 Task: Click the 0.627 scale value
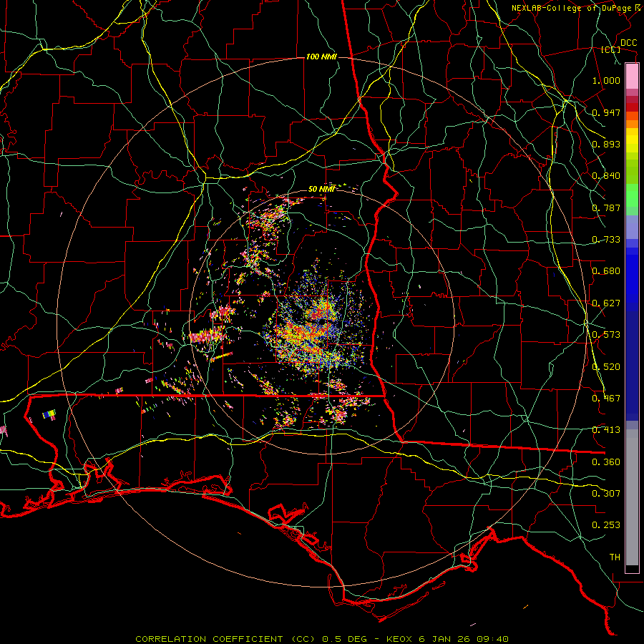606,303
